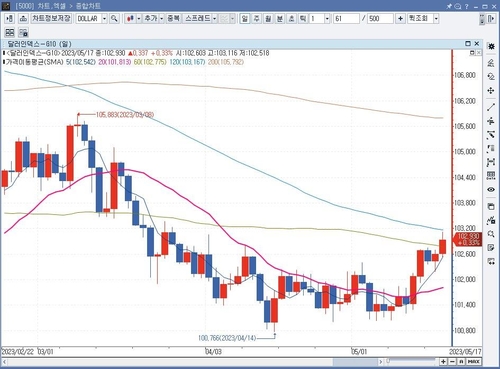
Task: Click the panel collapse icon at toolbar end
Action: pyautogui.click(x=491, y=19)
